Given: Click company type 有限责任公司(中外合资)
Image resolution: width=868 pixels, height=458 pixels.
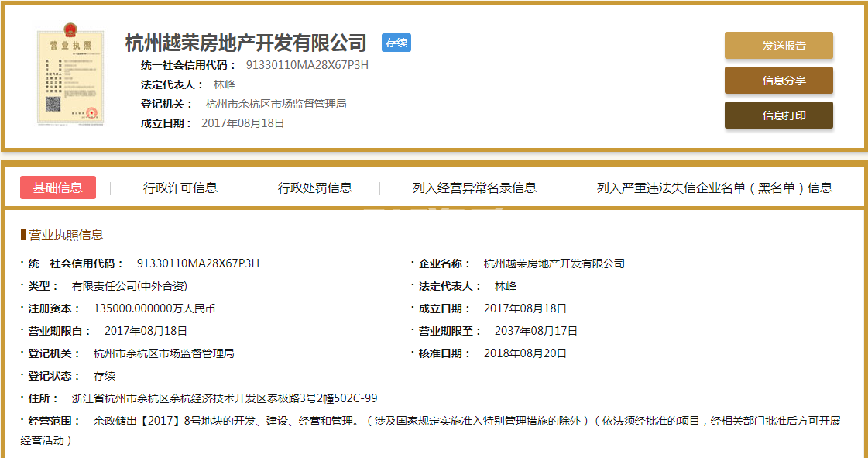Looking at the screenshot, I should (129, 286).
